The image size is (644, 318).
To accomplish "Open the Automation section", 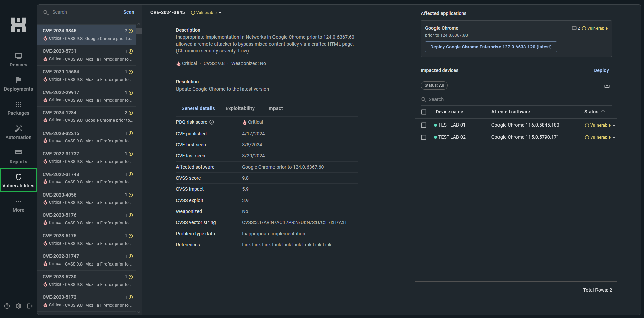I will pos(19,133).
